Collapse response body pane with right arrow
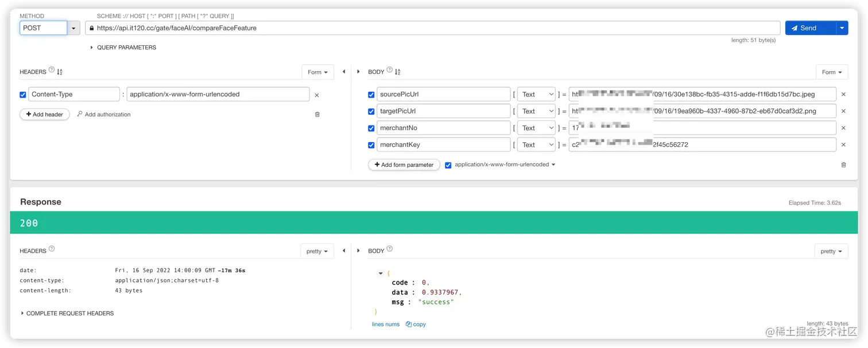 (x=359, y=251)
